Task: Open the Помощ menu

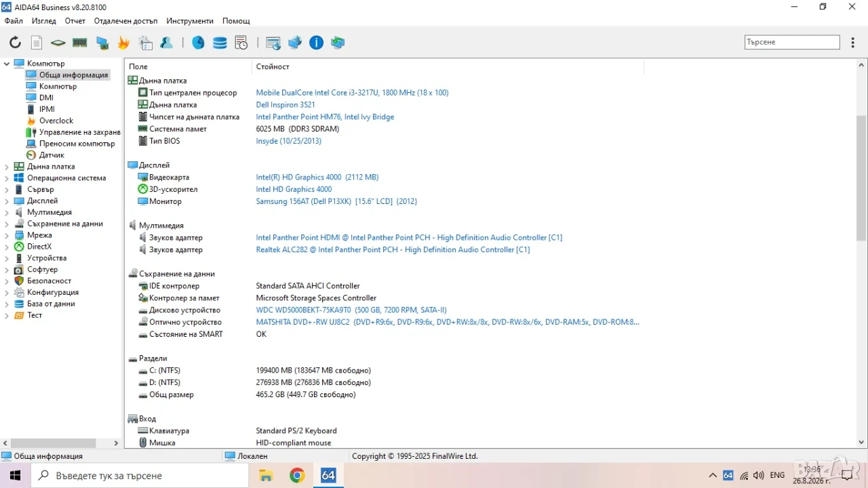Action: coord(236,21)
